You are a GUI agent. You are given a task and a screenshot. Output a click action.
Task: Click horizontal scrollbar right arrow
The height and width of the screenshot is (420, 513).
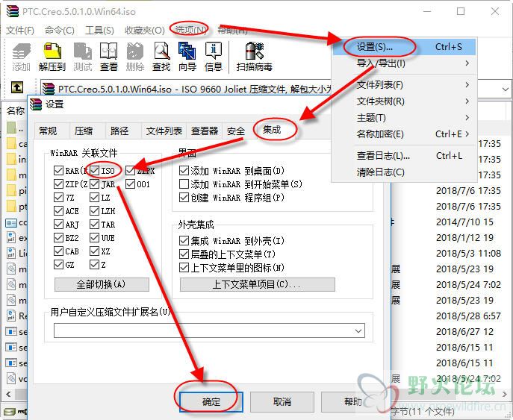506,394
